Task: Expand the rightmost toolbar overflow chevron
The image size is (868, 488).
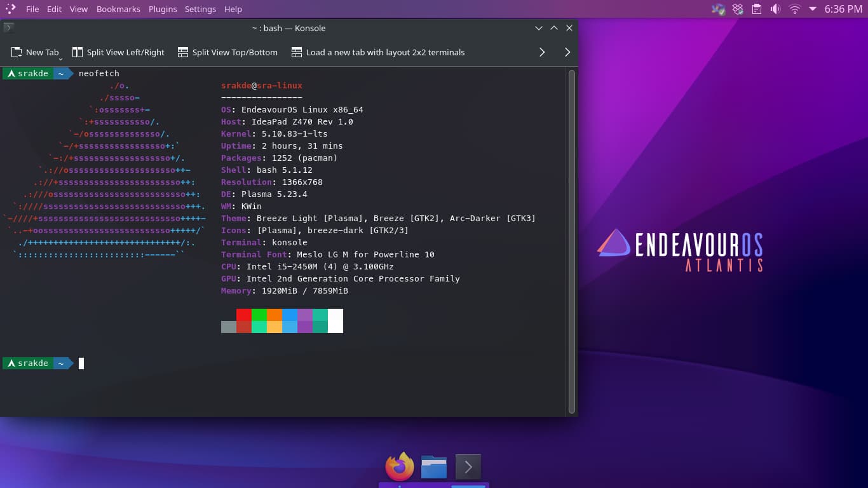Action: pos(567,52)
